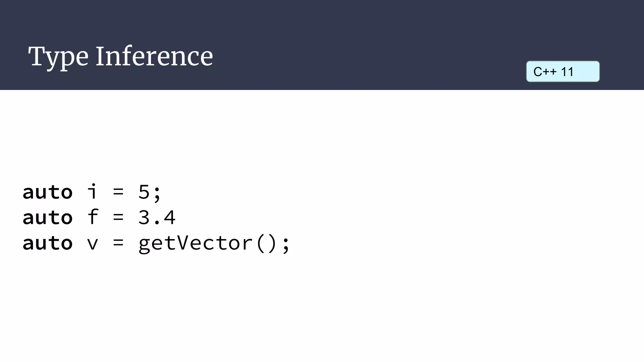Select the auto keyword before variable f
The image size is (644, 362).
click(47, 217)
